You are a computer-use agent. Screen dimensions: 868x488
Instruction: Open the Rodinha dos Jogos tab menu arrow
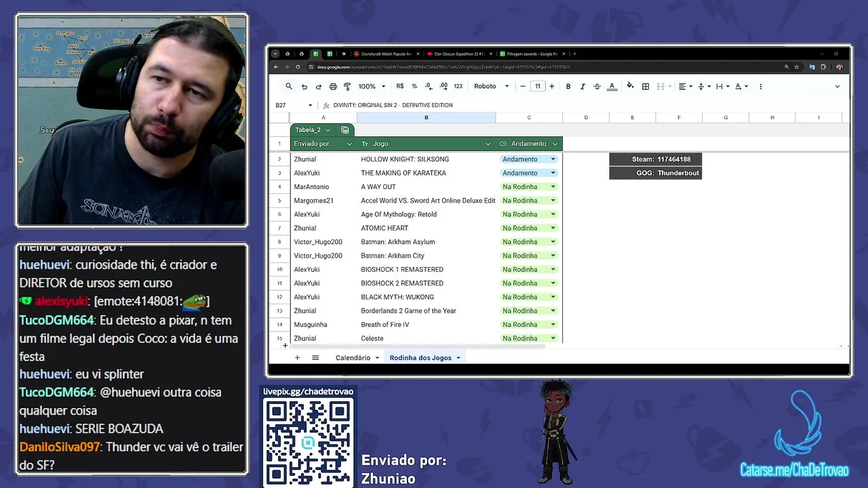tap(458, 358)
